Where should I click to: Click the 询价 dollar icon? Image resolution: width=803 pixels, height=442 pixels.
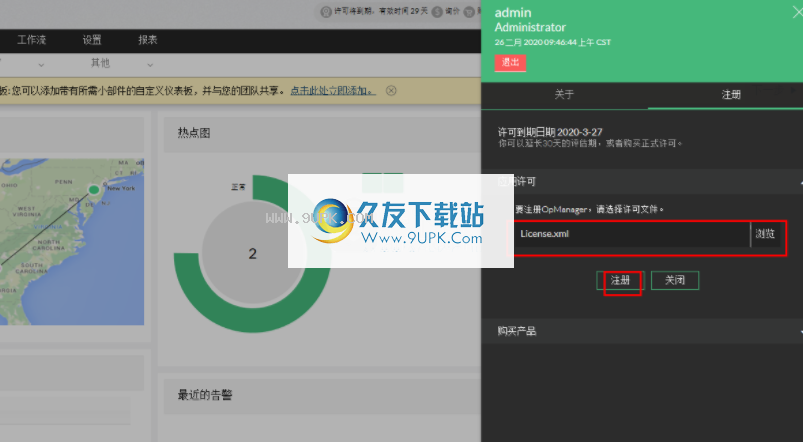coord(437,11)
